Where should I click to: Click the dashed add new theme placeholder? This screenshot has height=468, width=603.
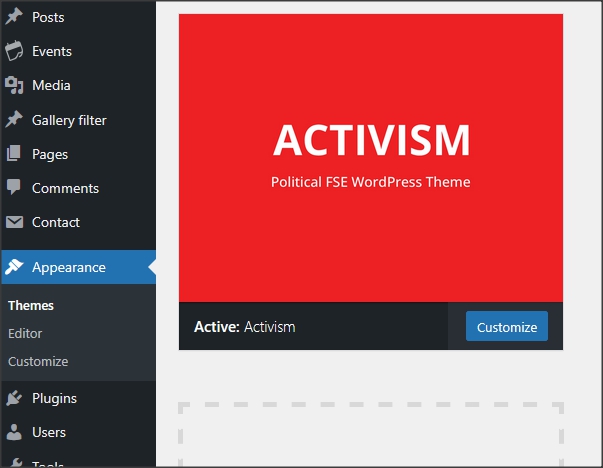click(x=370, y=435)
